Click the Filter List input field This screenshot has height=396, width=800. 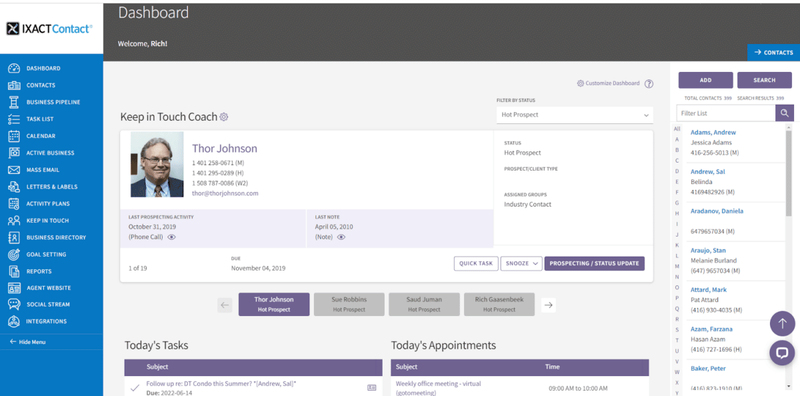pos(726,113)
